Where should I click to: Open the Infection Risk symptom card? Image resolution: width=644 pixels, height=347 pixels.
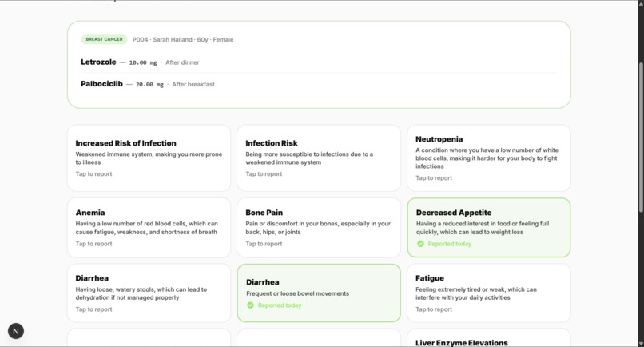coord(319,158)
